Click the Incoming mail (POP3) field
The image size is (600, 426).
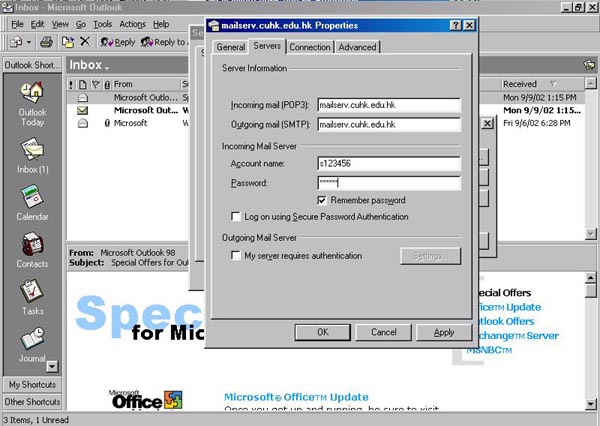(x=389, y=105)
